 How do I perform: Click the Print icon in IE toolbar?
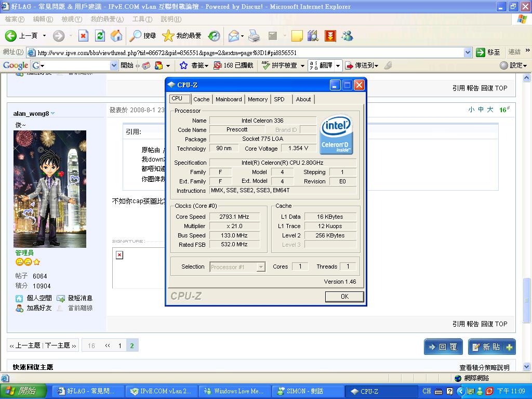pos(254,36)
